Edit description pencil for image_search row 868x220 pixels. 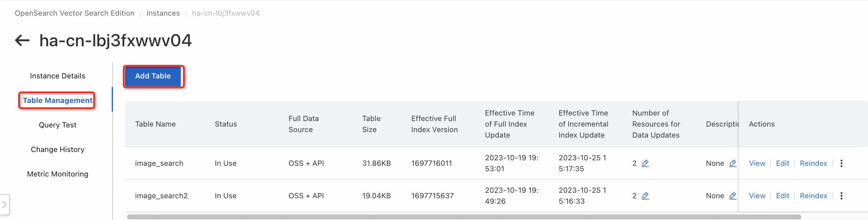click(732, 163)
